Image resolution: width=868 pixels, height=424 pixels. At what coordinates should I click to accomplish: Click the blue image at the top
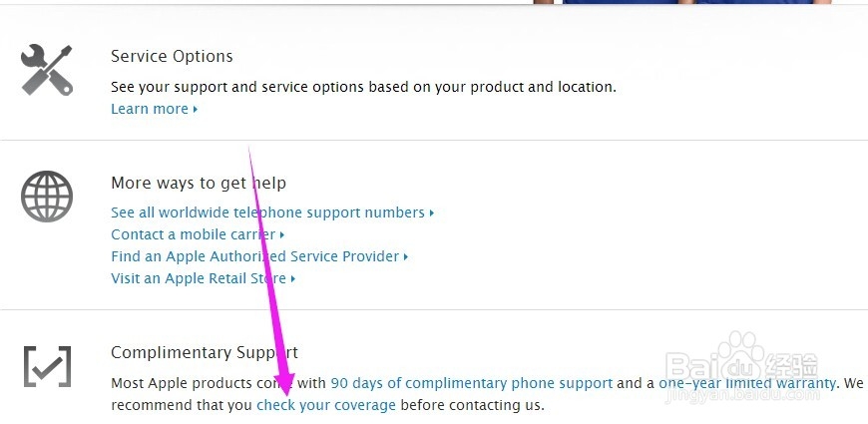click(696, 2)
